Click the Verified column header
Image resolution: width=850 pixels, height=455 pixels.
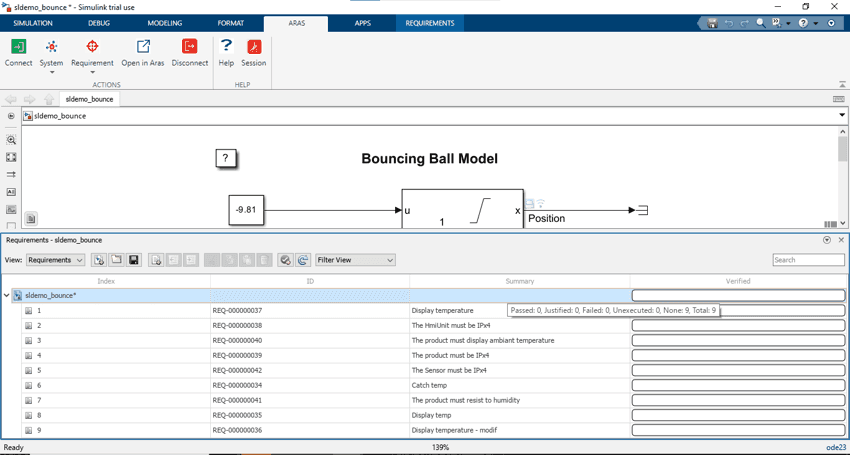click(x=738, y=281)
